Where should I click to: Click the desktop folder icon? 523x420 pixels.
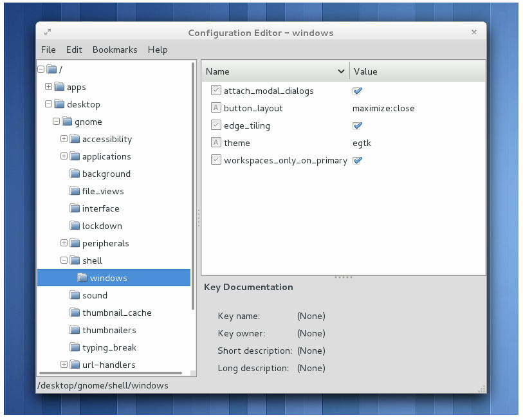pos(59,104)
